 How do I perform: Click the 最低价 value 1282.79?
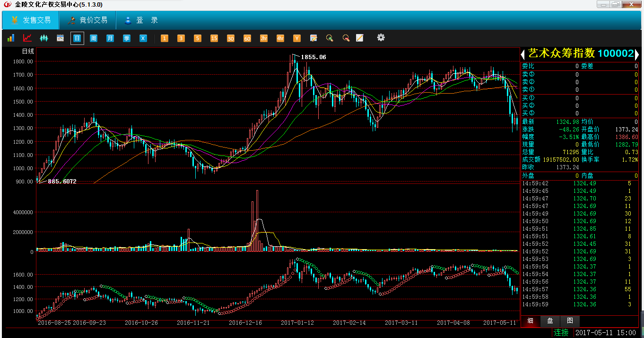[x=627, y=144]
